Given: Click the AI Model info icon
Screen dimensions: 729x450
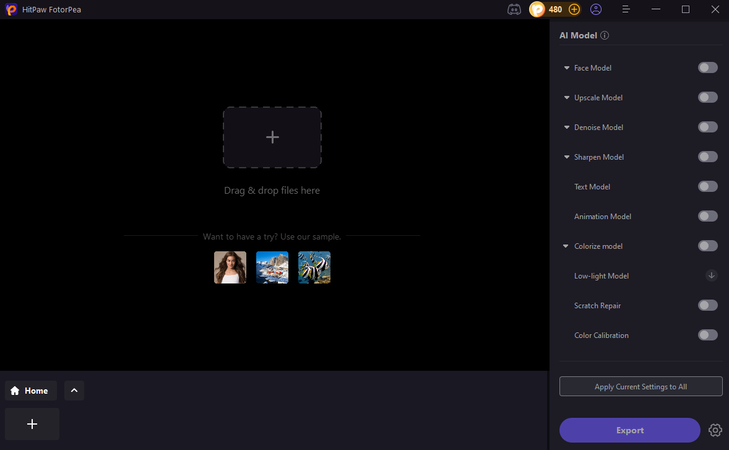Looking at the screenshot, I should click(605, 35).
